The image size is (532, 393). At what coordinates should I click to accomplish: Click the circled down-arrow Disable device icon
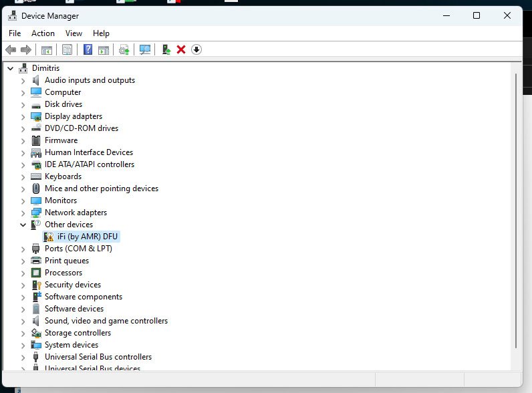196,50
